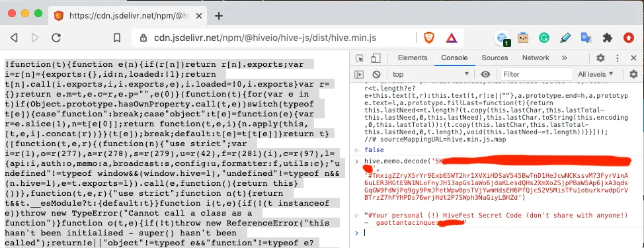This screenshot has width=644, height=248.
Task: Open the blue pen extension icon
Action: [565, 38]
